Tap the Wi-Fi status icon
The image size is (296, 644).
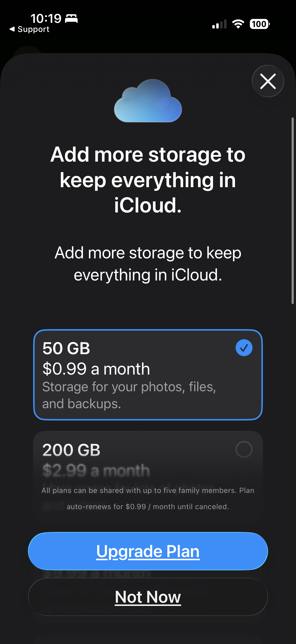point(238,24)
